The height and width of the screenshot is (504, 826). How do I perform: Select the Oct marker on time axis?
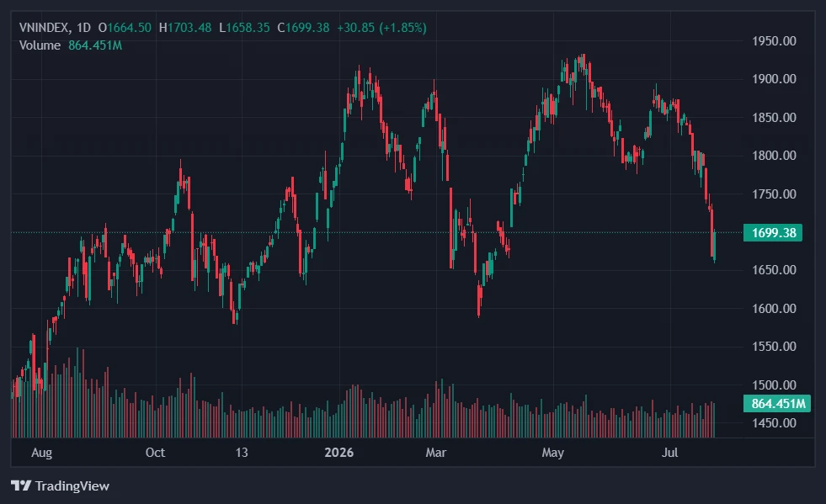click(x=155, y=453)
